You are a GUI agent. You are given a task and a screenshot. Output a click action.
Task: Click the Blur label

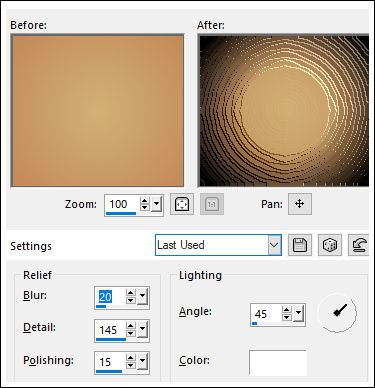coord(35,295)
